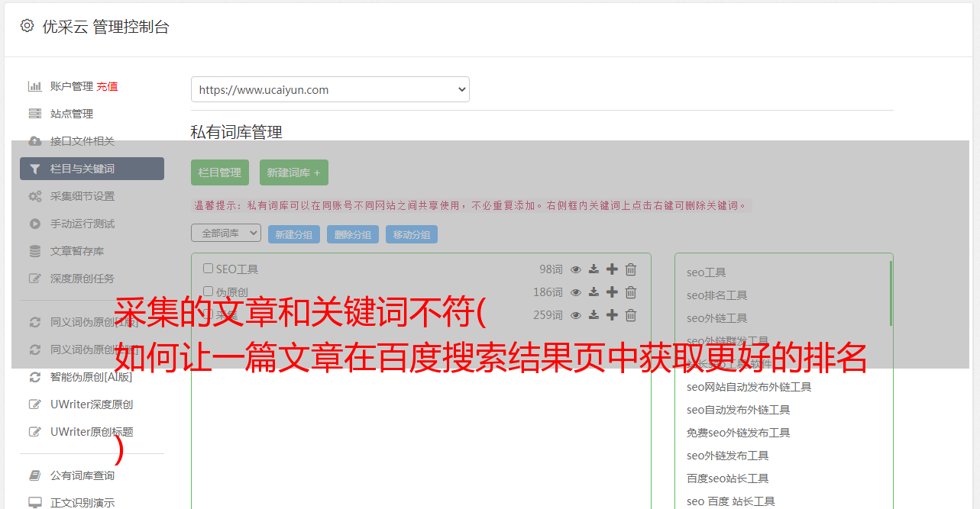Tick the SEO工具 checkbox
The height and width of the screenshot is (509, 980).
point(208,269)
